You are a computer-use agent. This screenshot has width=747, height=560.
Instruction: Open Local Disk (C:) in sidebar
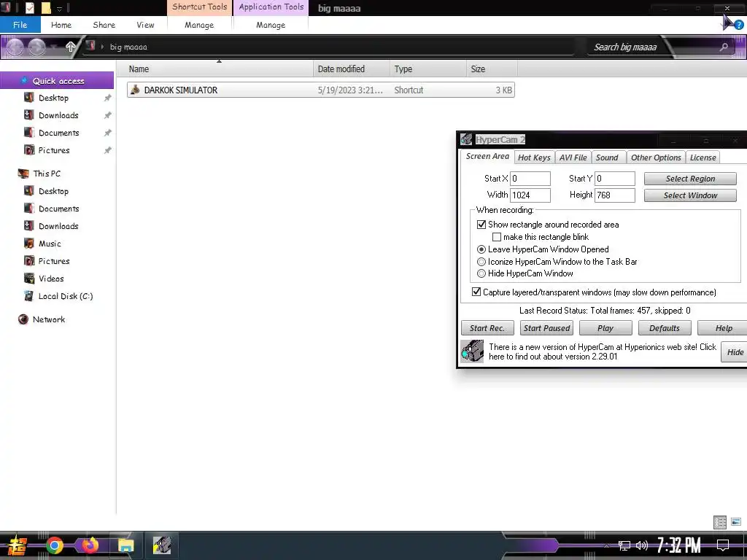point(65,296)
